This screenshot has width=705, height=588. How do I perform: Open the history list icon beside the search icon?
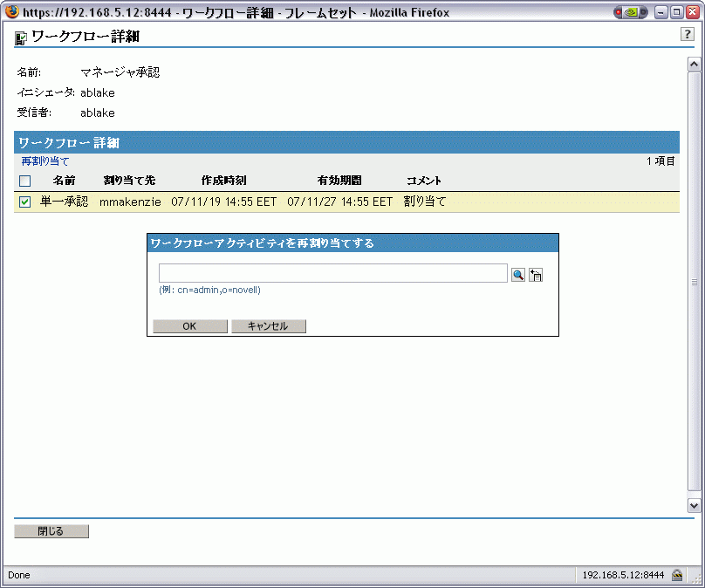(536, 275)
